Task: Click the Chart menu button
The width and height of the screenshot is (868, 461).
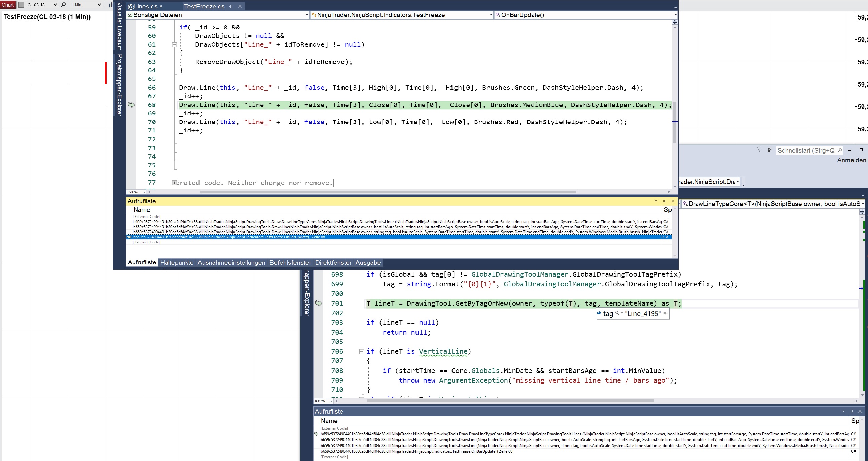Action: (8, 5)
